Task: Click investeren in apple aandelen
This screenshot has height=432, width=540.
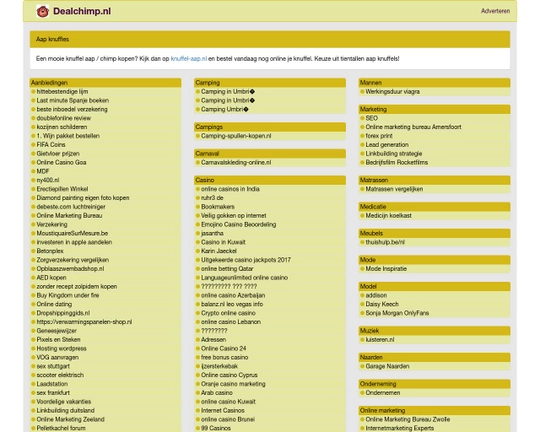Action: (x=74, y=242)
